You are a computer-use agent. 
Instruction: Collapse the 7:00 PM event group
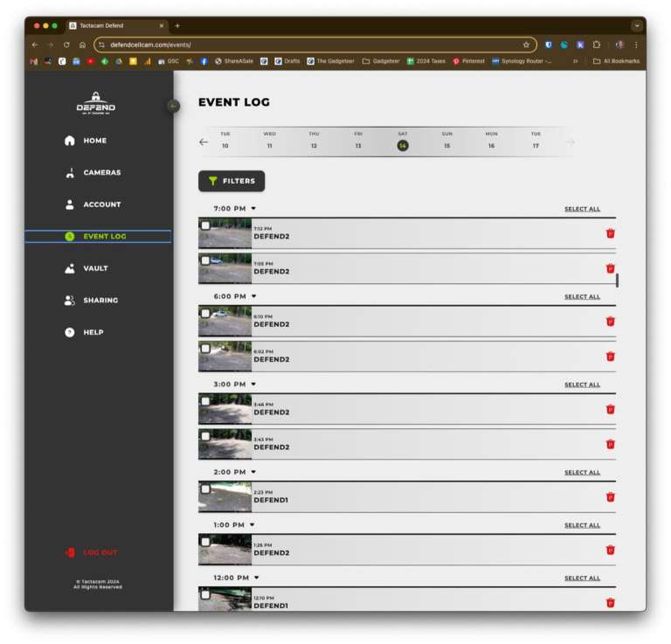coord(253,209)
